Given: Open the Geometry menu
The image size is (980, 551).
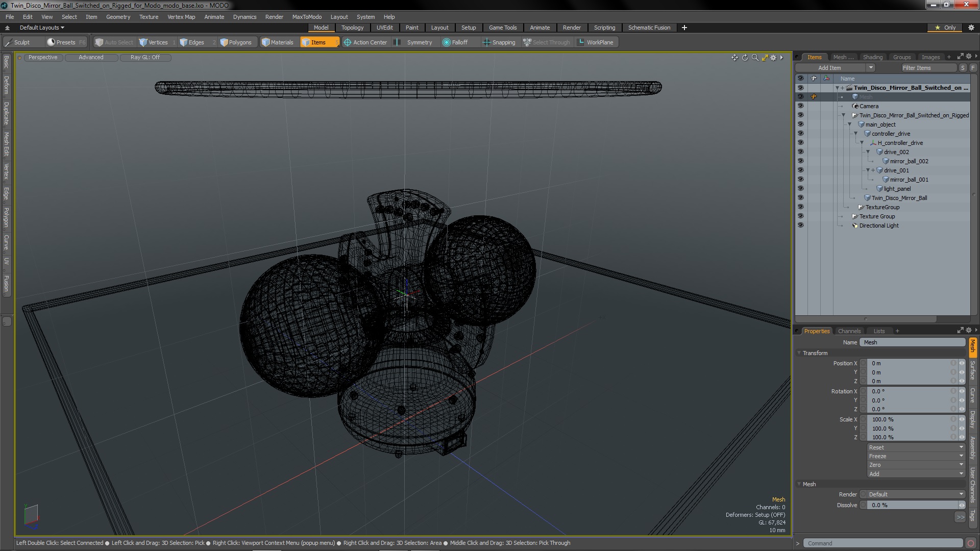Looking at the screenshot, I should tap(118, 17).
